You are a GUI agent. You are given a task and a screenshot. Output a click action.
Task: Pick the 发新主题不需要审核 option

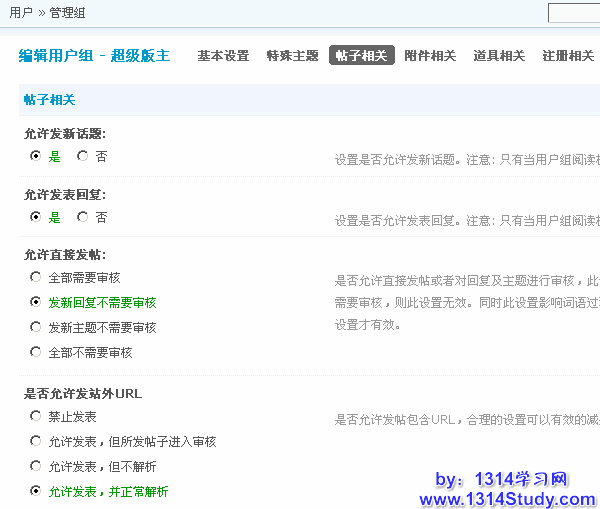coord(36,327)
